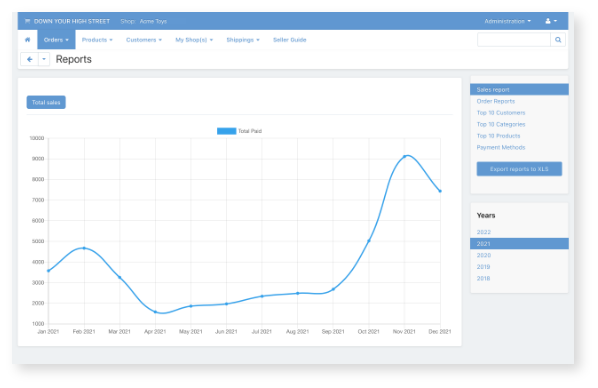Open Order Reports
Image resolution: width=598 pixels, height=388 pixels.
pos(495,101)
